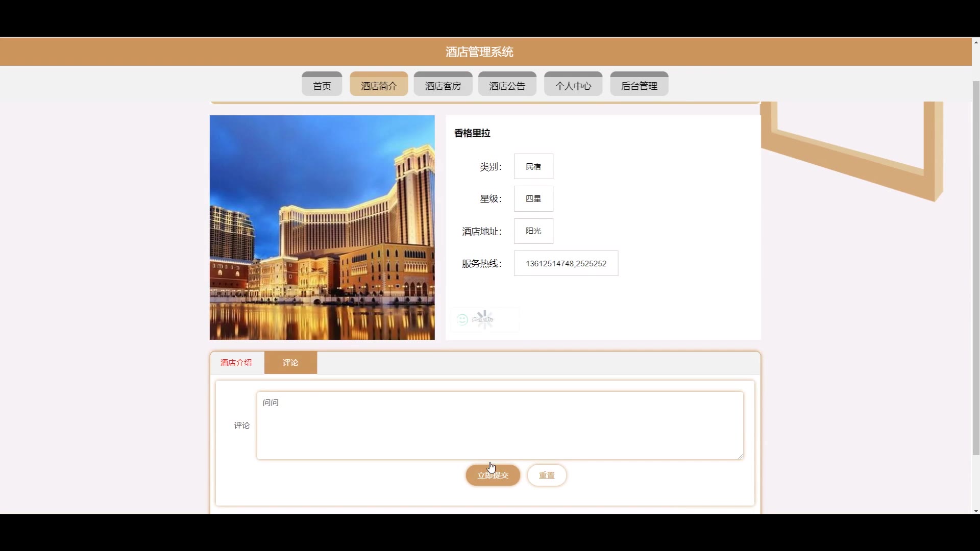The height and width of the screenshot is (551, 980).
Task: Open the 首页 navigation tab
Action: 322,84
